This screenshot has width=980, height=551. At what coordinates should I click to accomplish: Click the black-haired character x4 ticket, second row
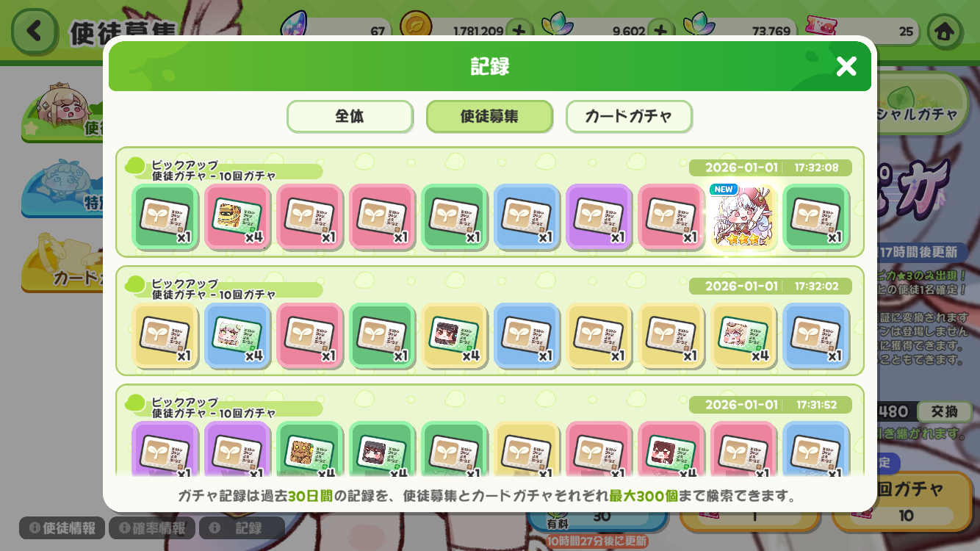click(x=455, y=336)
